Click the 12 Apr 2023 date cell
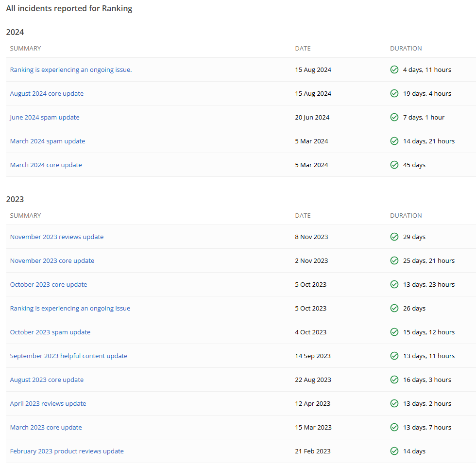This screenshot has height=467, width=476. point(312,404)
